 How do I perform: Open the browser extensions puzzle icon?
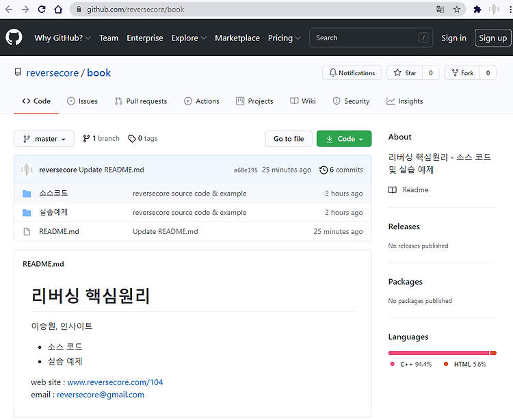click(477, 10)
